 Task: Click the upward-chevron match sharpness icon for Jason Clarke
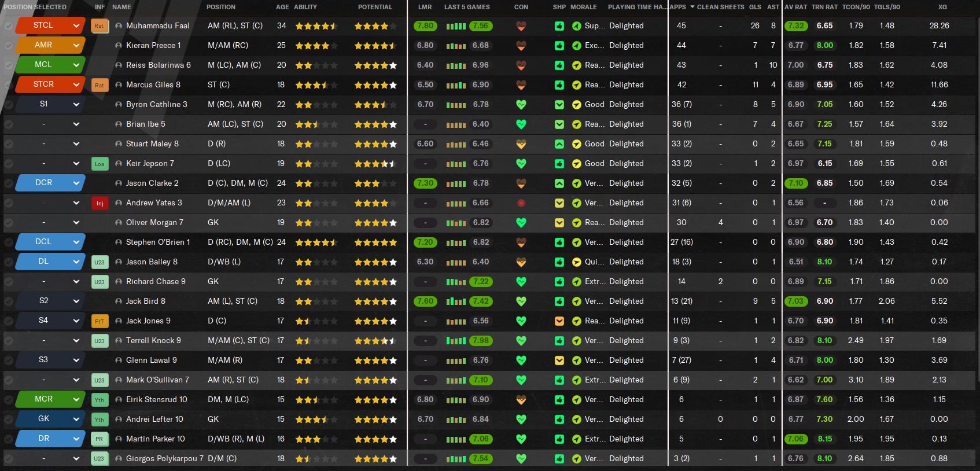pos(559,183)
